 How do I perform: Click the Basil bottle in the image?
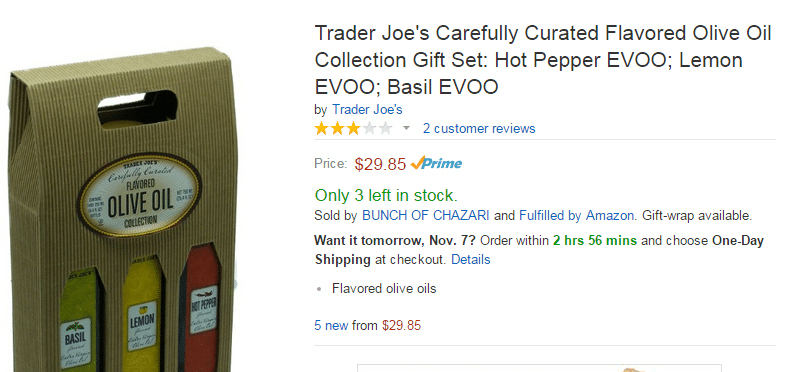click(x=78, y=321)
